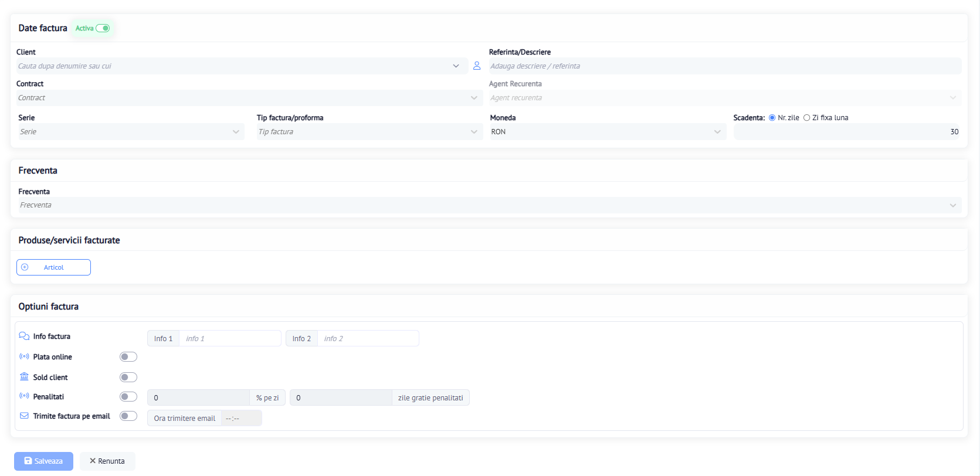
Task: Select the Zi fixa luna radio option
Action: 806,118
